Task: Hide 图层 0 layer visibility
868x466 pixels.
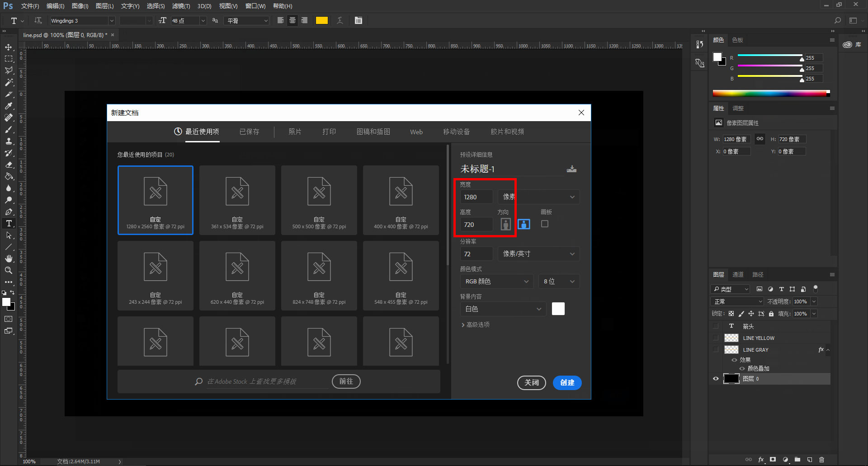Action: click(x=716, y=379)
